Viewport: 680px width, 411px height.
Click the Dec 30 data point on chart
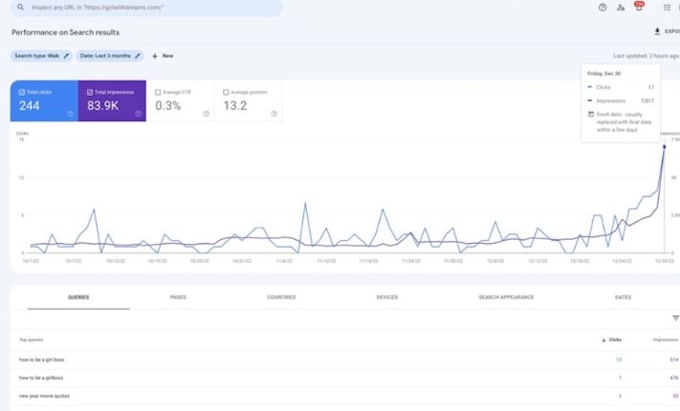tap(664, 147)
